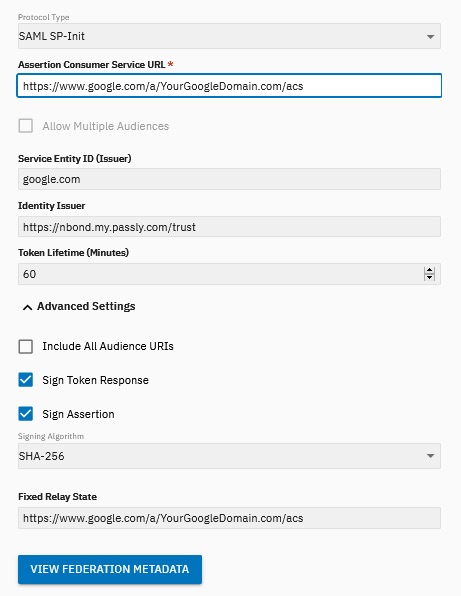Image resolution: width=461 pixels, height=596 pixels.
Task: Check the Allow Multiple Audiences checkbox
Action: (25, 126)
